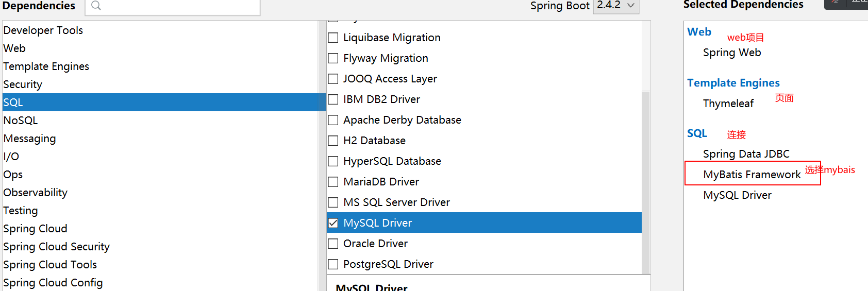Screen dimensions: 868x291
Task: Check the MS SQL Server Driver checkbox
Action: click(333, 202)
